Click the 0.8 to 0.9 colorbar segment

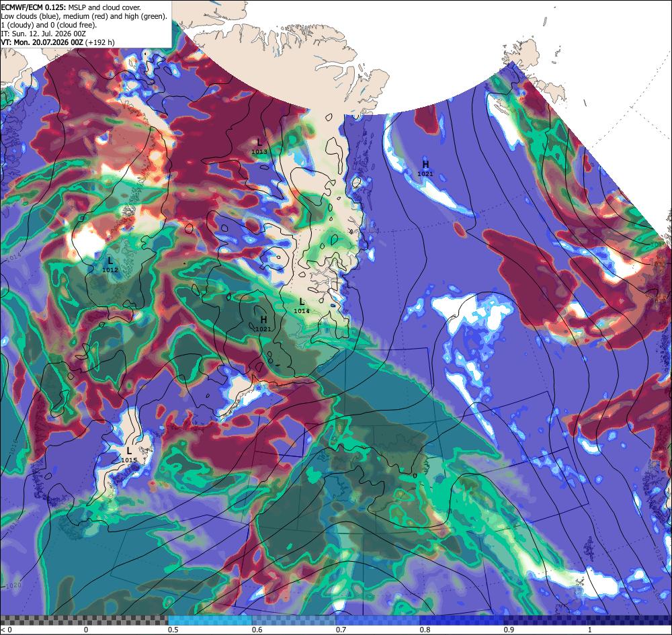pyautogui.click(x=462, y=620)
